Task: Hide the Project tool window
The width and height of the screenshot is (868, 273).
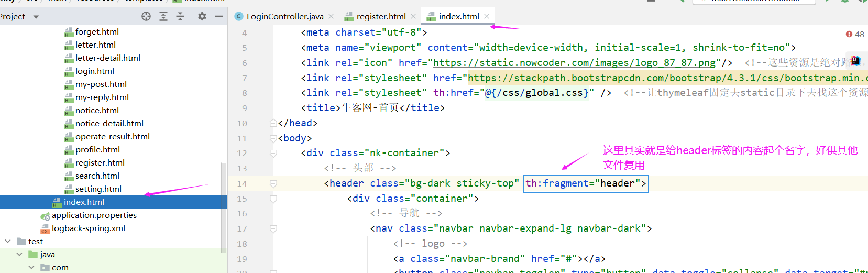Action: tap(219, 16)
